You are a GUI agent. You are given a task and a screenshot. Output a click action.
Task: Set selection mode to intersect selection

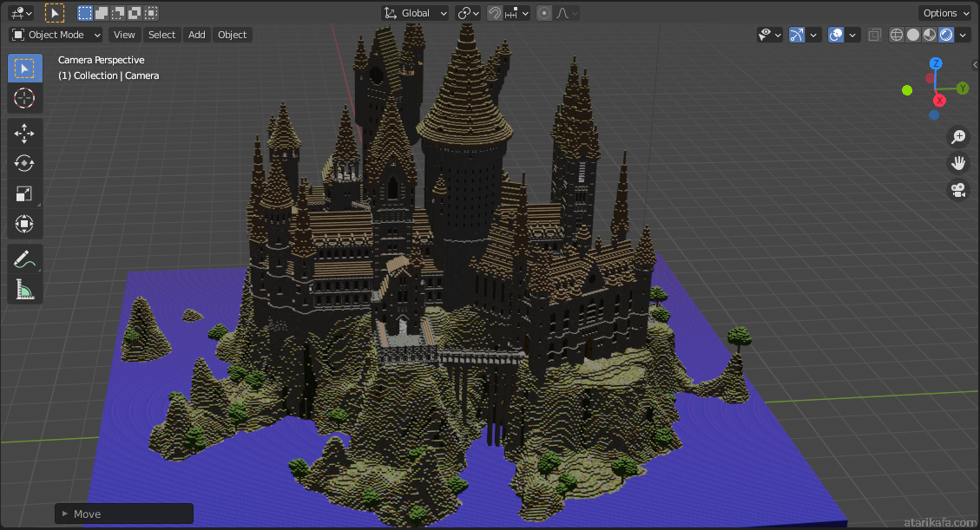click(x=151, y=12)
